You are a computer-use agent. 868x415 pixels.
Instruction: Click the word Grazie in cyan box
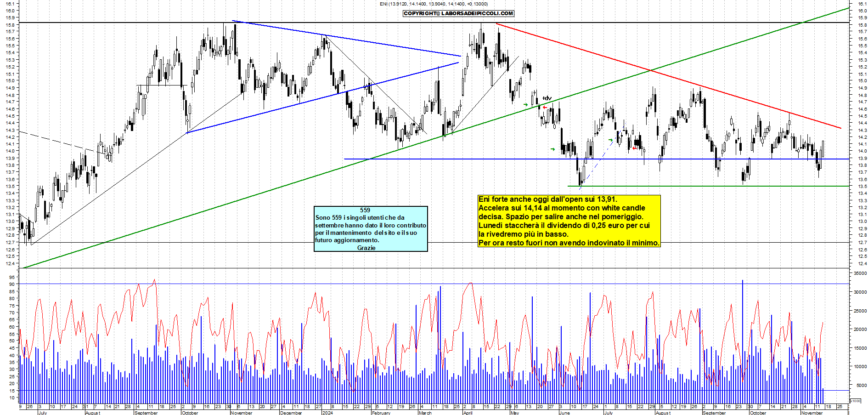[366, 248]
